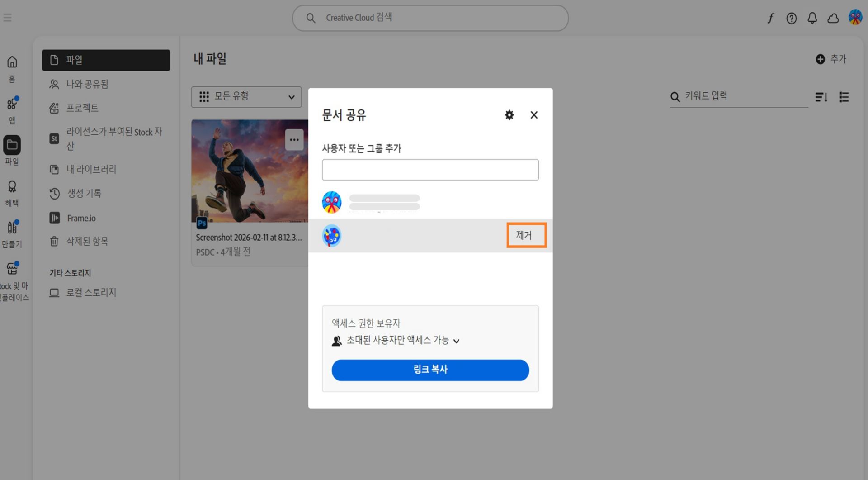
Task: Open share settings gear icon
Action: coord(509,115)
